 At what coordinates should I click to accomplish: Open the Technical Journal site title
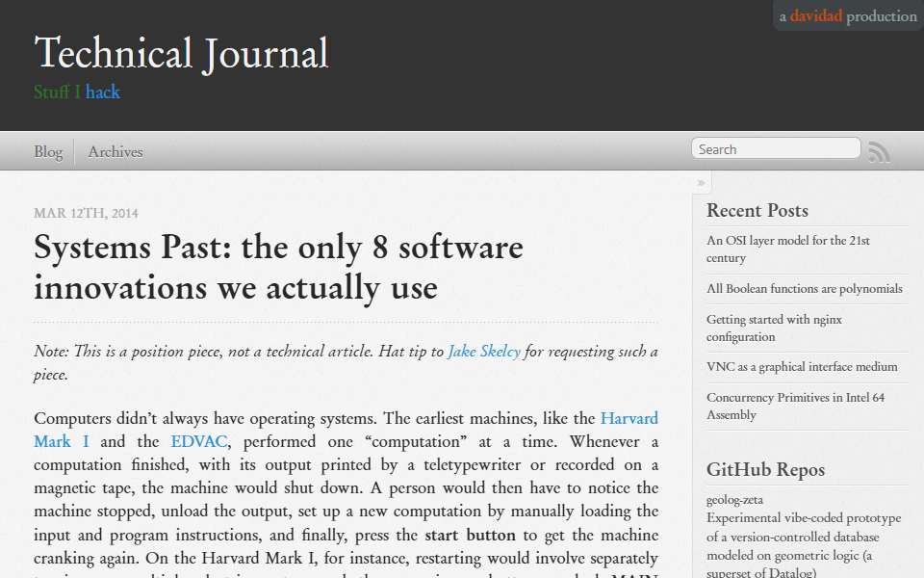pos(181,53)
